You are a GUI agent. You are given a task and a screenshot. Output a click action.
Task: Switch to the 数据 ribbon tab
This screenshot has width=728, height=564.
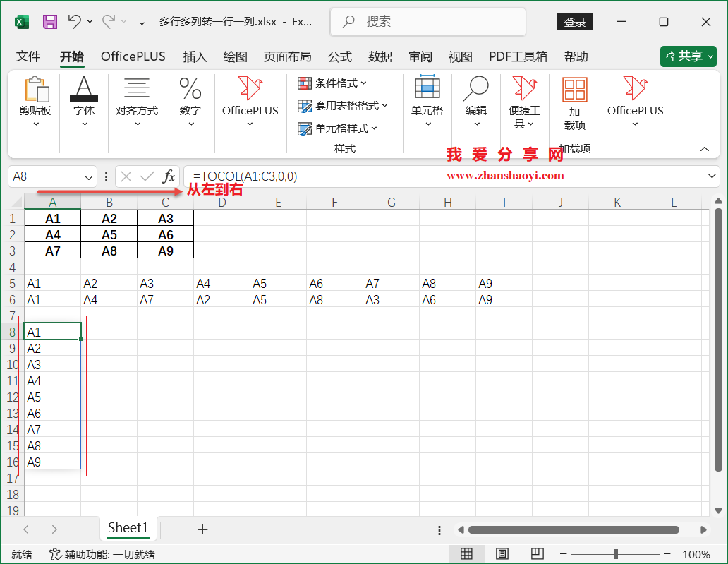(x=380, y=56)
